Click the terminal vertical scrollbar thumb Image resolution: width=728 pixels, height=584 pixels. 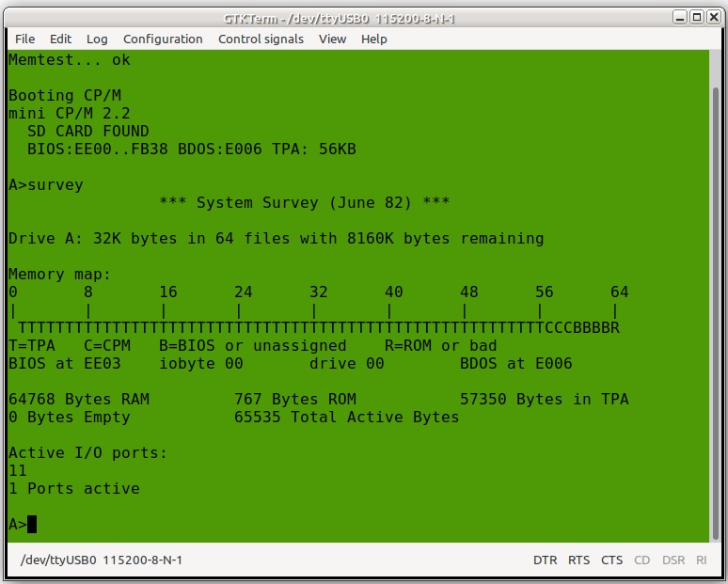[716, 313]
